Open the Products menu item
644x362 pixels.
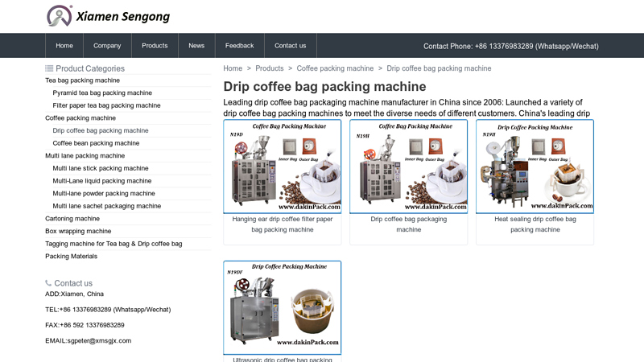pyautogui.click(x=155, y=46)
